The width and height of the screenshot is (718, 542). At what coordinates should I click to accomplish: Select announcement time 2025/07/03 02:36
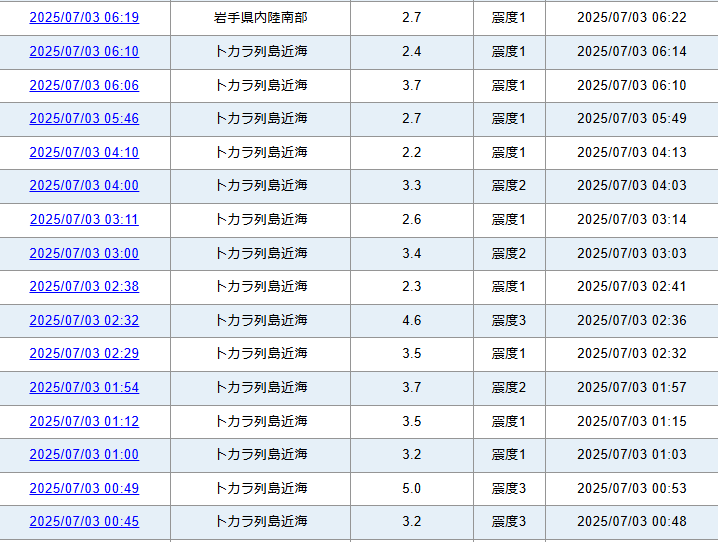(632, 320)
